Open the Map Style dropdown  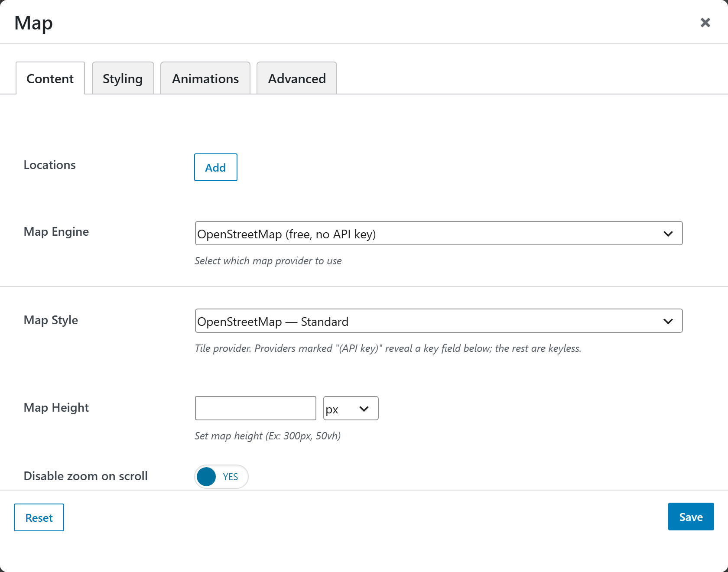pos(439,321)
